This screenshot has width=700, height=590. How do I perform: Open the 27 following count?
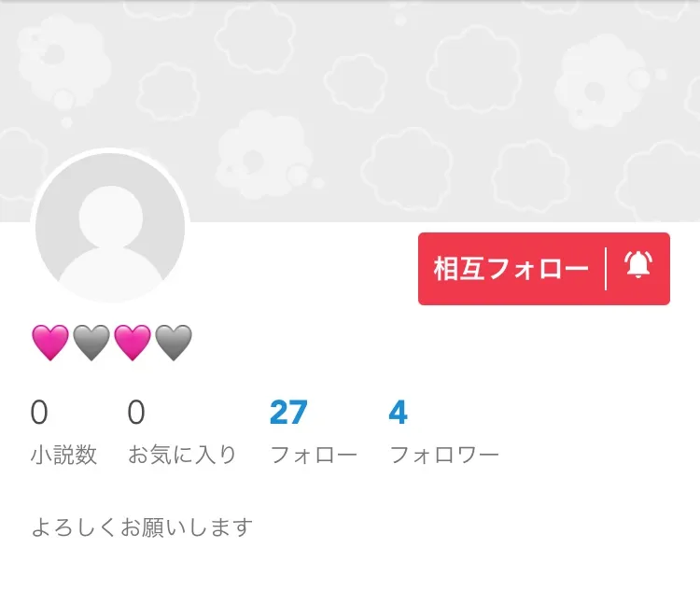pos(288,413)
